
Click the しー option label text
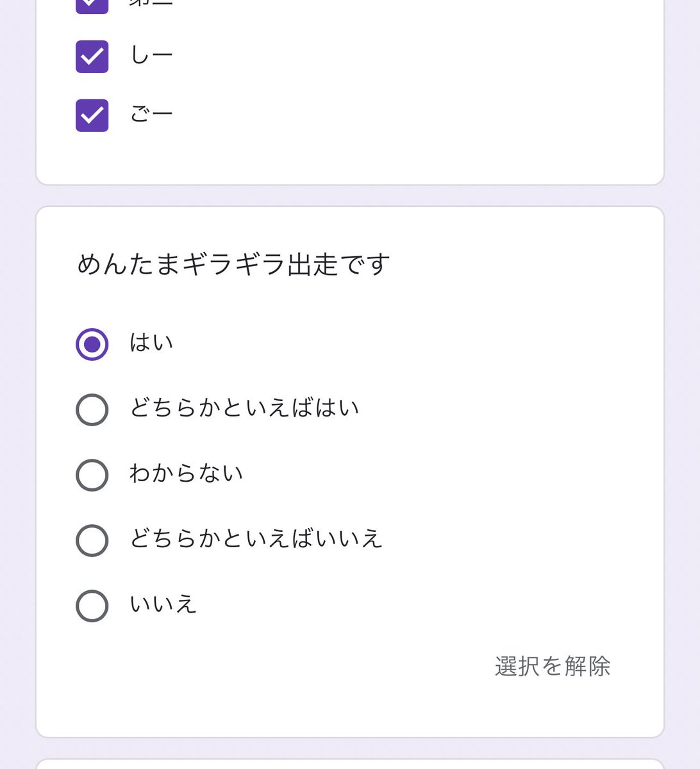152,56
